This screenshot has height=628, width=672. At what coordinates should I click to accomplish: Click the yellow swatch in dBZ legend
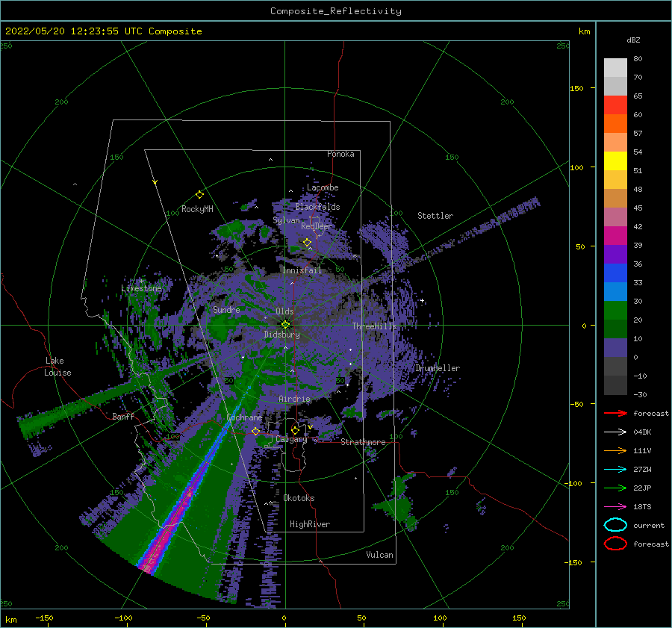[x=615, y=161]
